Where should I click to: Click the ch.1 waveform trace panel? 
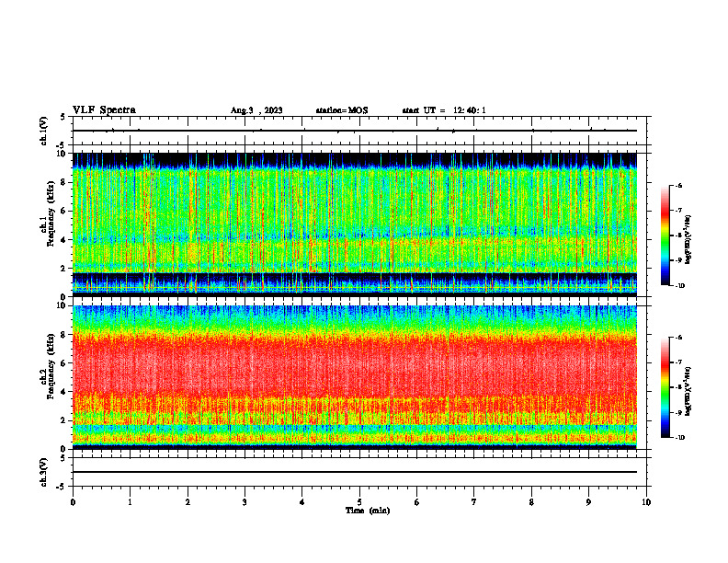tap(359, 131)
